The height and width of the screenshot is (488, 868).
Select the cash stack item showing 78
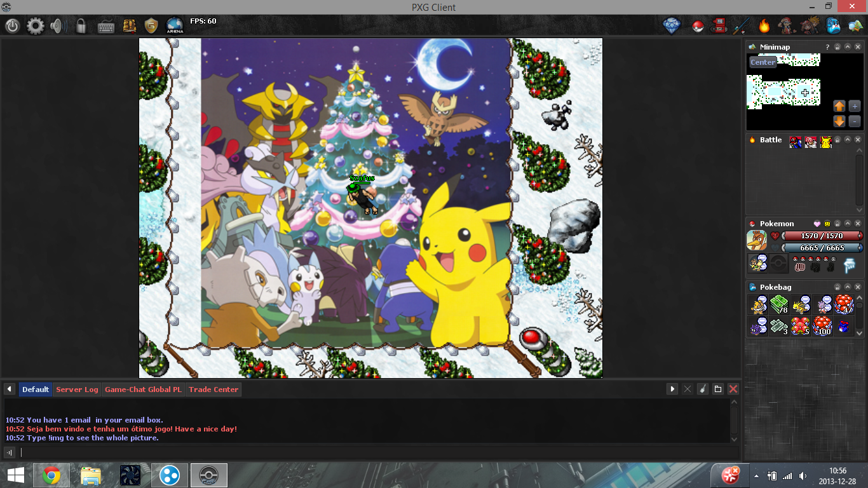pyautogui.click(x=779, y=304)
